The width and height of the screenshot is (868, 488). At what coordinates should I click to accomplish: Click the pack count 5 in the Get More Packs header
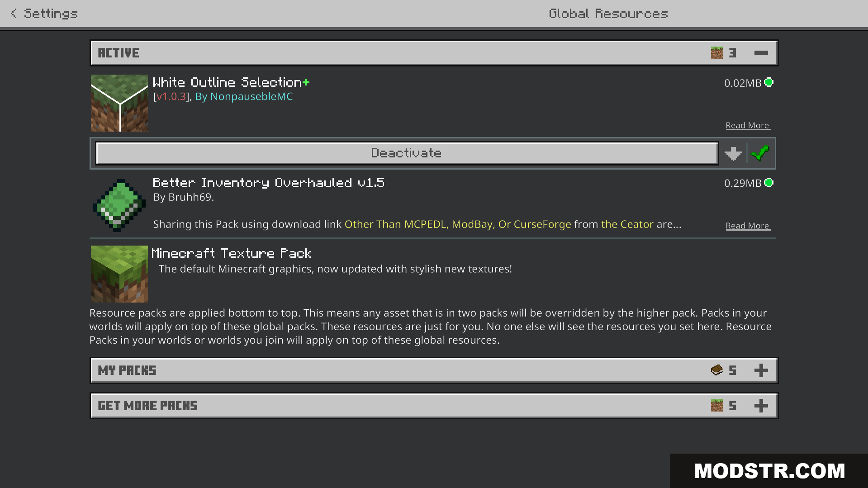pos(733,406)
